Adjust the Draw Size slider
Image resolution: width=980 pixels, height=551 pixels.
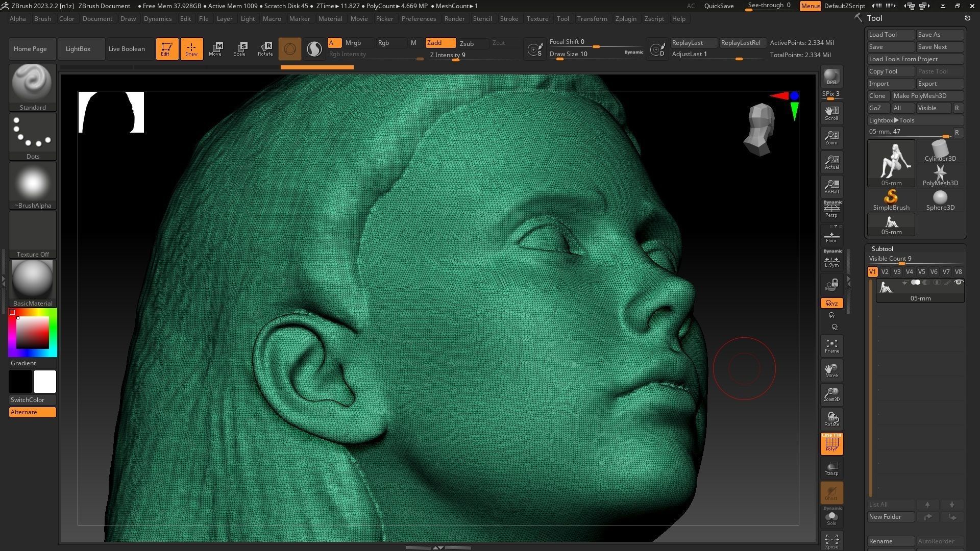pyautogui.click(x=596, y=55)
